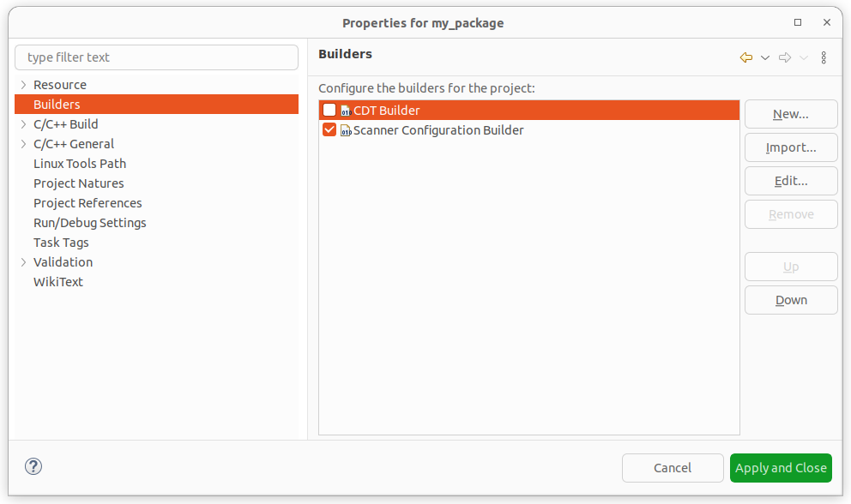Viewport: 851px width, 504px height.
Task: Enable the CDT Builder checkbox
Action: click(329, 110)
